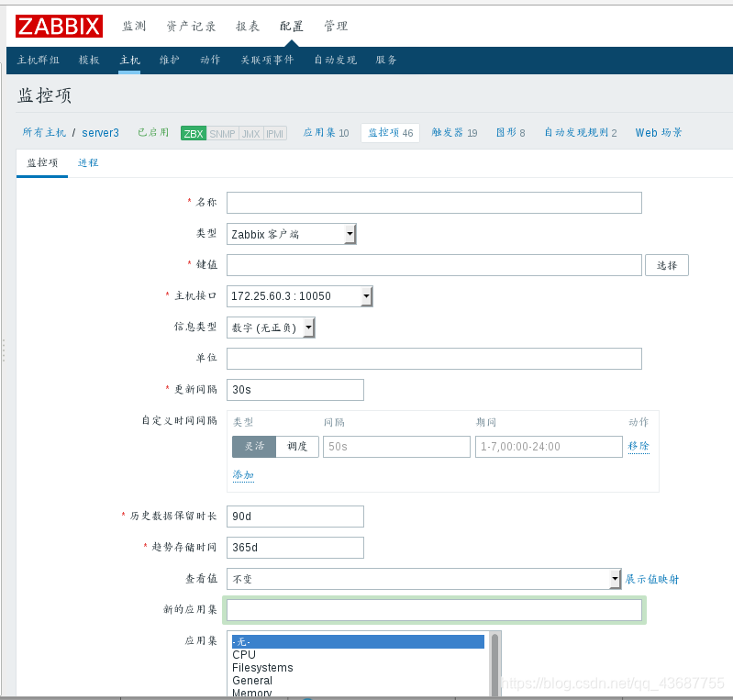Switch to 监控项 form tab
Image resolution: width=733 pixels, height=700 pixels.
(42, 162)
